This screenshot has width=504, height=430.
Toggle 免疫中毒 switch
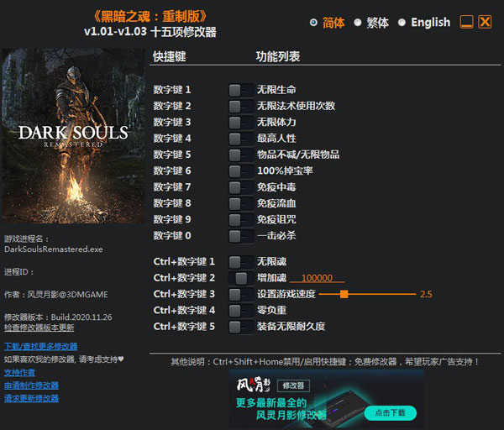click(x=241, y=187)
